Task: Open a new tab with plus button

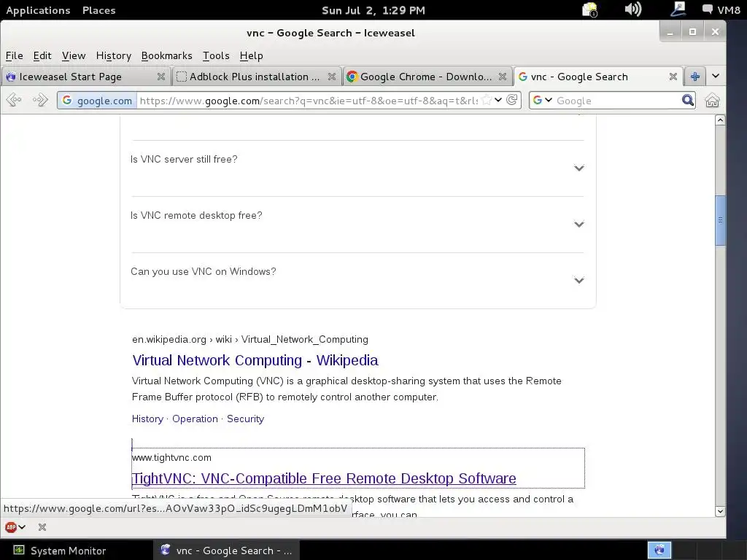Action: 695,76
